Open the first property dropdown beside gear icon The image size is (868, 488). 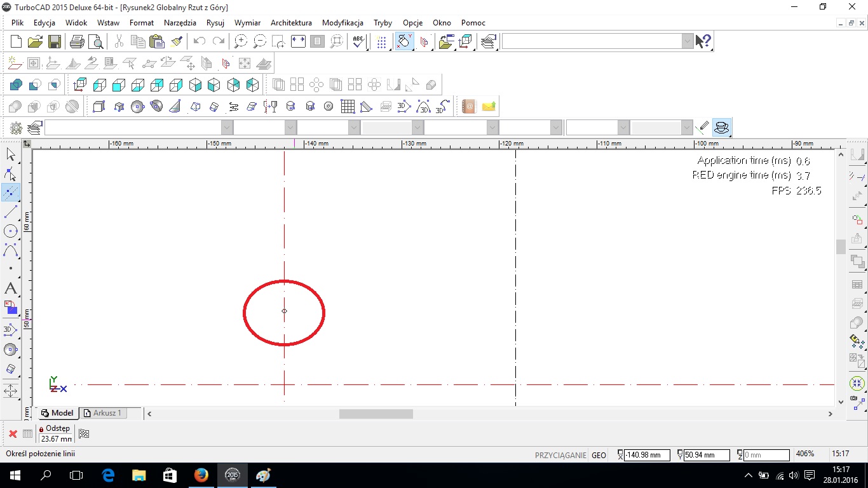[227, 128]
